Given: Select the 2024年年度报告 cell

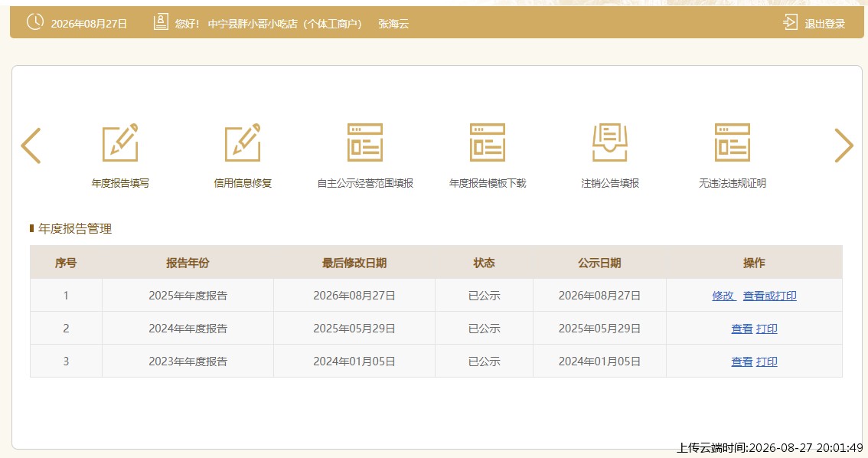Looking at the screenshot, I should coord(188,329).
